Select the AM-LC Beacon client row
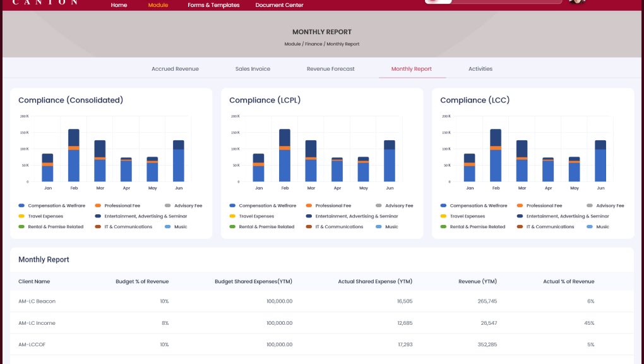 pos(322,301)
